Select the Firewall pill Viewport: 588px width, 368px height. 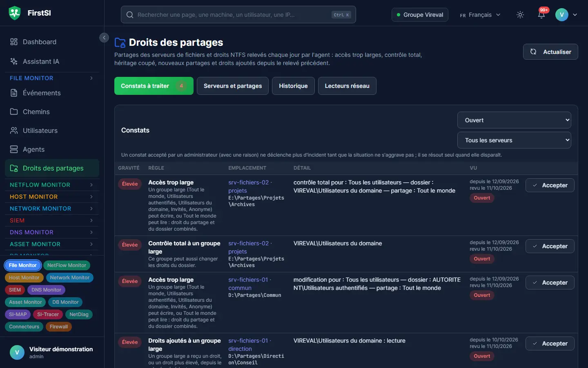click(59, 327)
